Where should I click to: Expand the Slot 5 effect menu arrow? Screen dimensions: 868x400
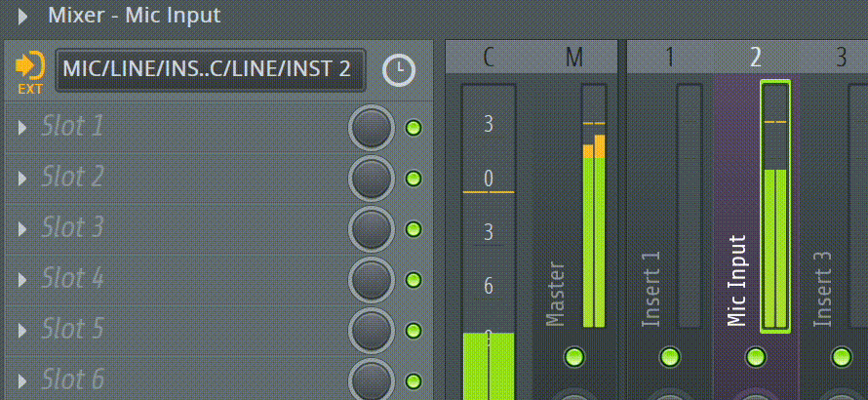click(x=22, y=331)
